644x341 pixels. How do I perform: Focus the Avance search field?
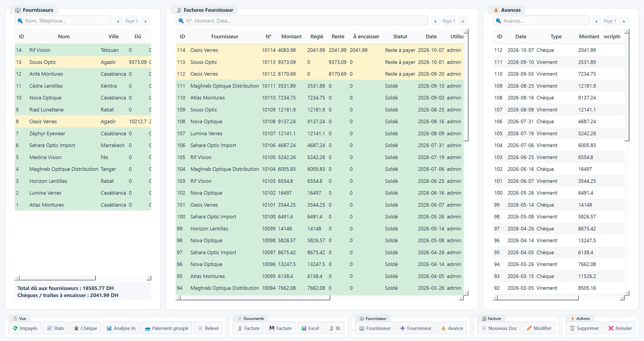(x=541, y=21)
